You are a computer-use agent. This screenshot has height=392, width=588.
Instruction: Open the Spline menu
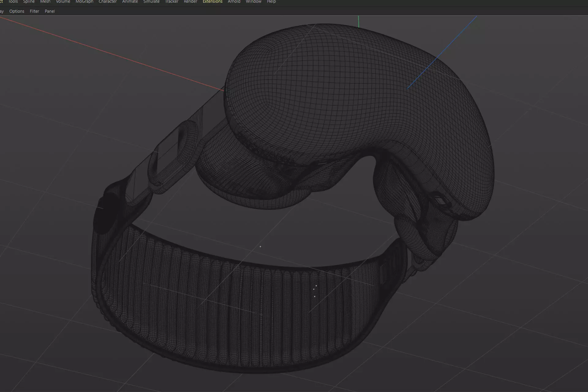(x=29, y=2)
